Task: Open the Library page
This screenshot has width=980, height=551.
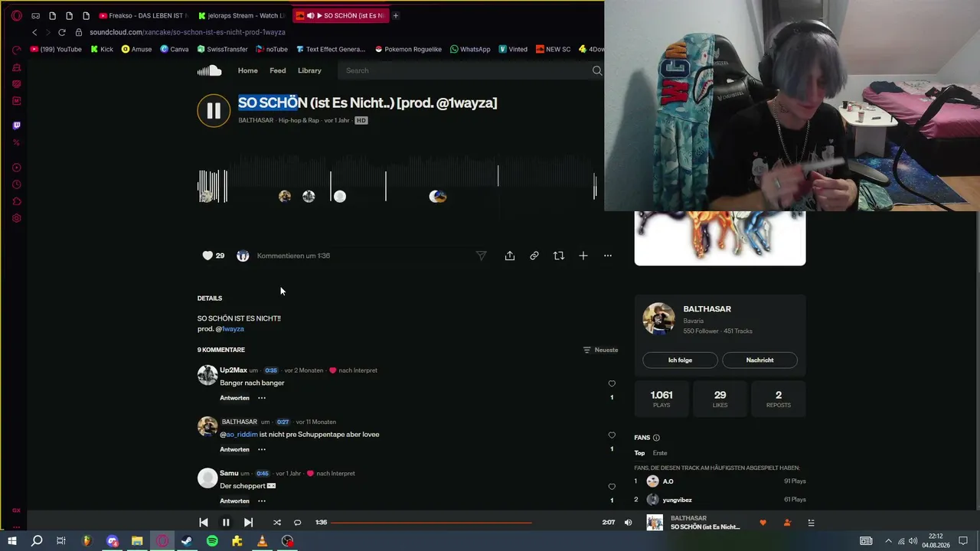Action: [x=309, y=70]
